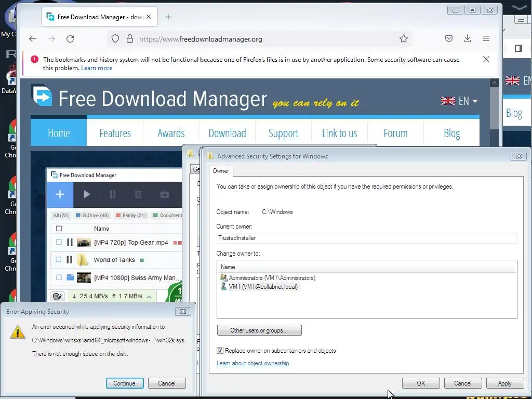Close the Free Download Manager tab

click(149, 17)
